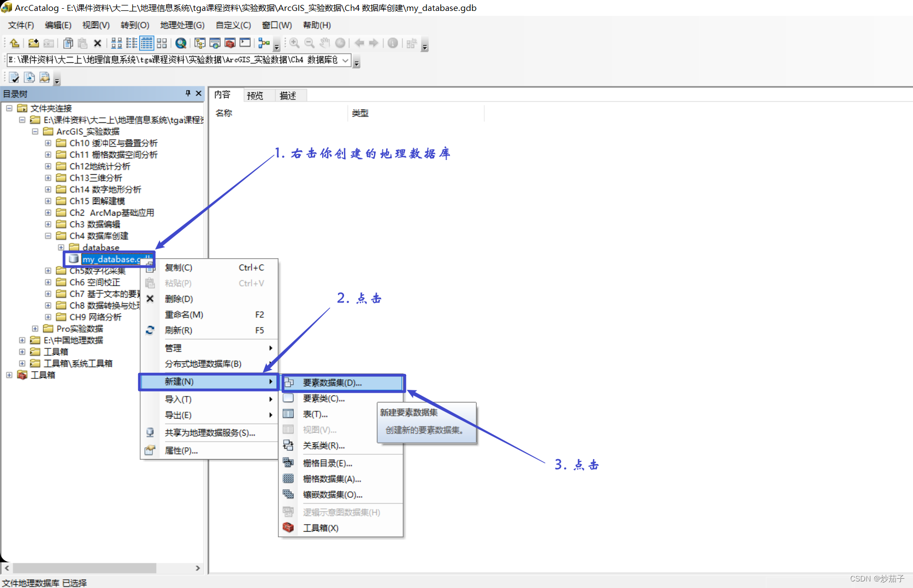The width and height of the screenshot is (913, 588).
Task: Collapse the 文件夹连接 tree node
Action: pos(9,108)
